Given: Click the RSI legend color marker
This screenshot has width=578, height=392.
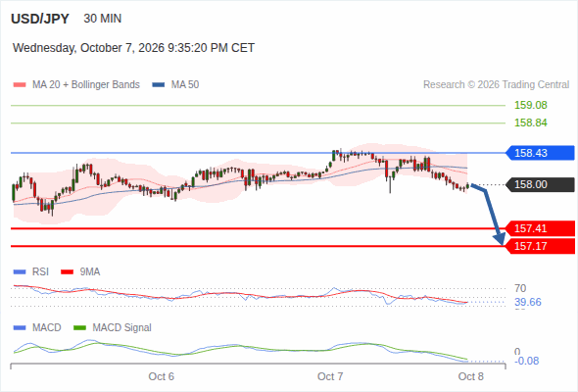Looking at the screenshot, I should (20, 272).
